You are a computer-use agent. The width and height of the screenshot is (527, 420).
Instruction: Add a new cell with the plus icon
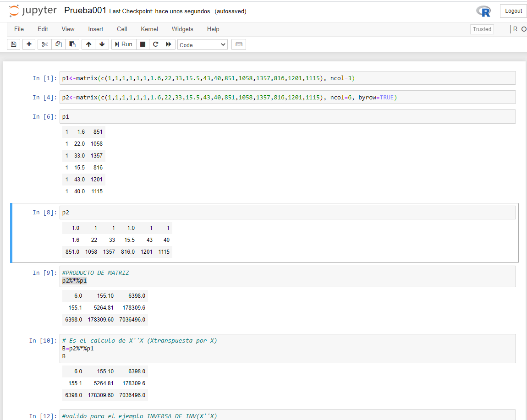[x=28, y=44]
